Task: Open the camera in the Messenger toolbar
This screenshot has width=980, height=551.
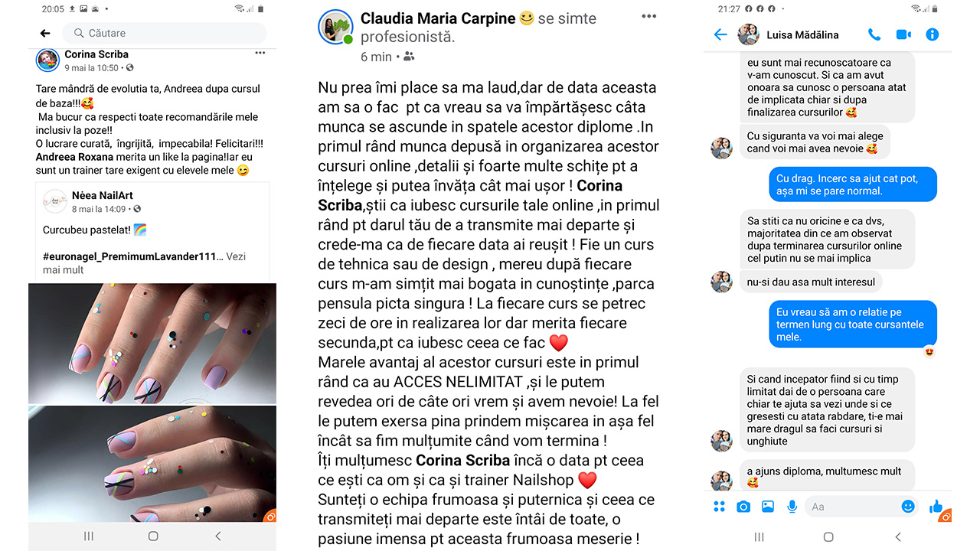Action: (743, 507)
